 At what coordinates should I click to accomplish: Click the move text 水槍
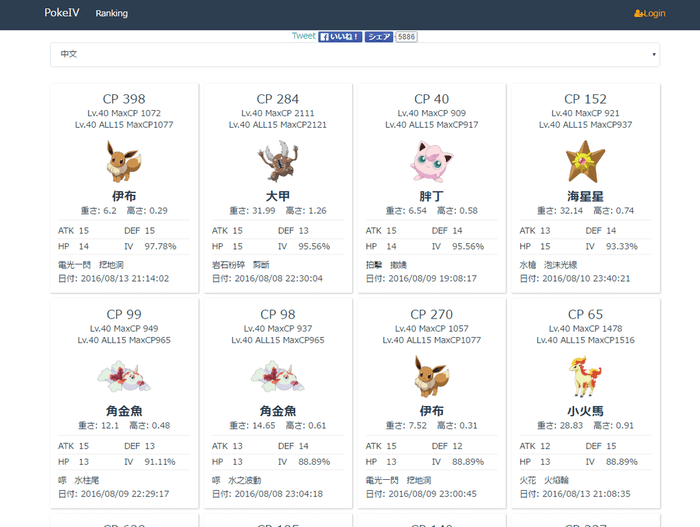pos(528,265)
